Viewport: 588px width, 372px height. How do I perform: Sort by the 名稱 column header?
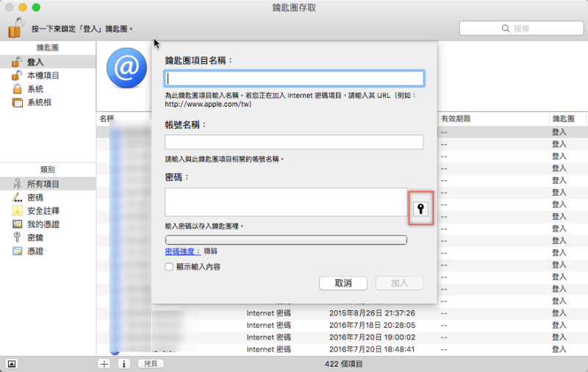tap(107, 118)
